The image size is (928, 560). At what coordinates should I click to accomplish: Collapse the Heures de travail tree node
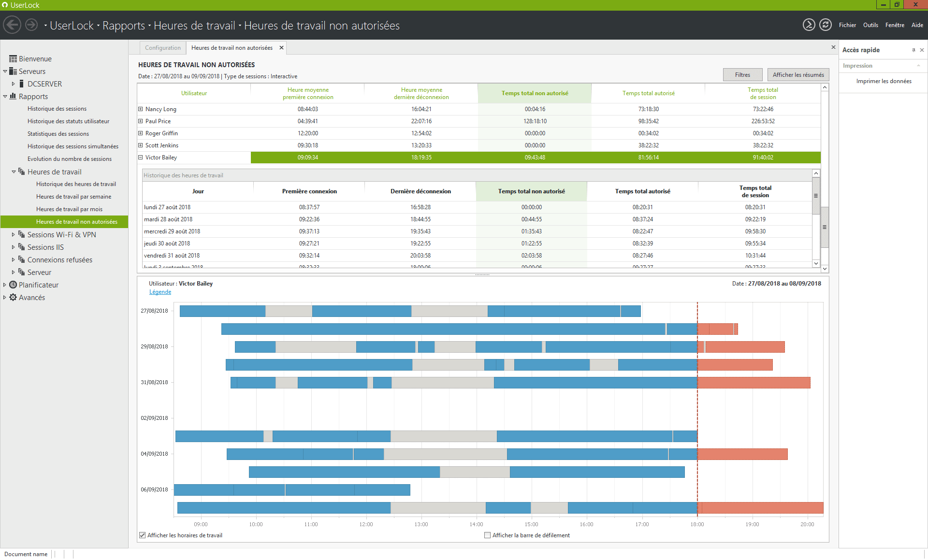[x=14, y=172]
